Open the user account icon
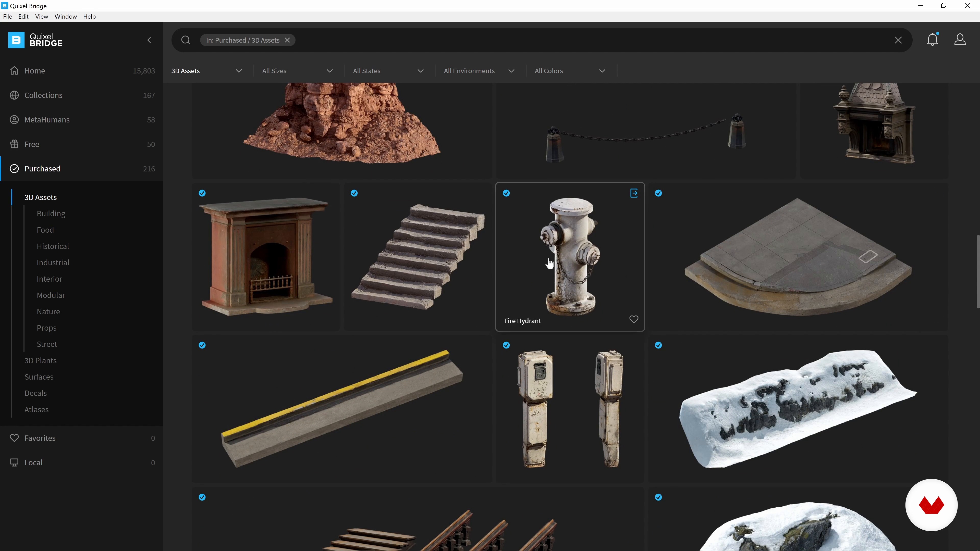 tap(960, 39)
